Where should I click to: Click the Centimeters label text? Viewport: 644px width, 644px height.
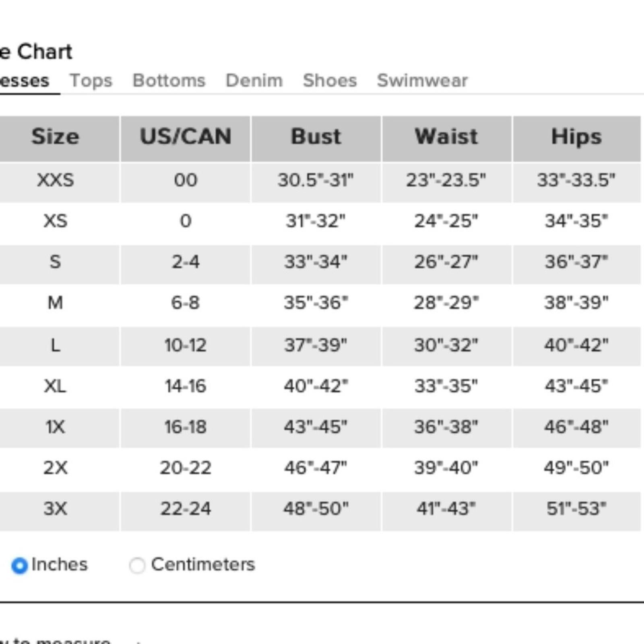point(203,564)
